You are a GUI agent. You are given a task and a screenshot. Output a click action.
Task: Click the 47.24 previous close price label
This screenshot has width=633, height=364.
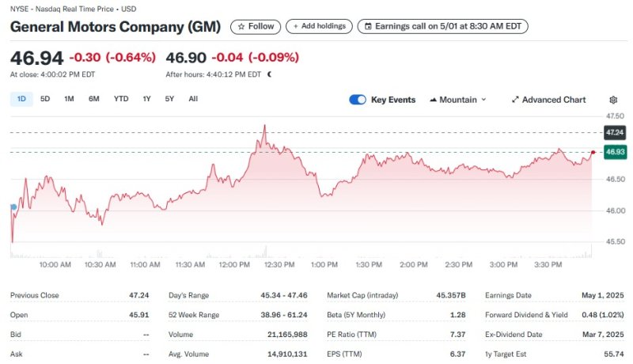click(x=615, y=132)
